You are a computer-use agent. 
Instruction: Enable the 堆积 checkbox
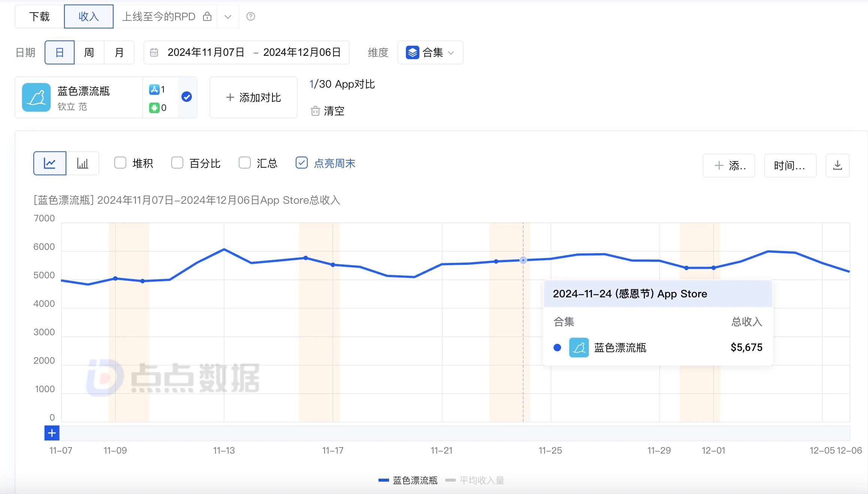click(120, 163)
